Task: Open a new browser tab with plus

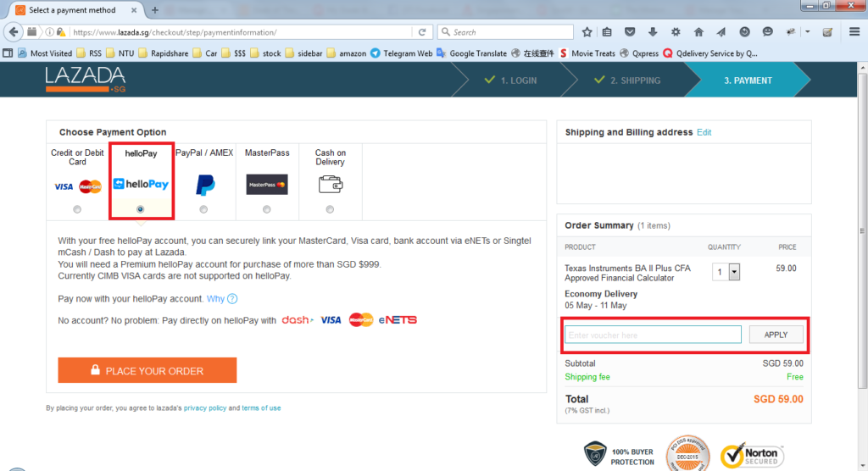Action: point(155,10)
